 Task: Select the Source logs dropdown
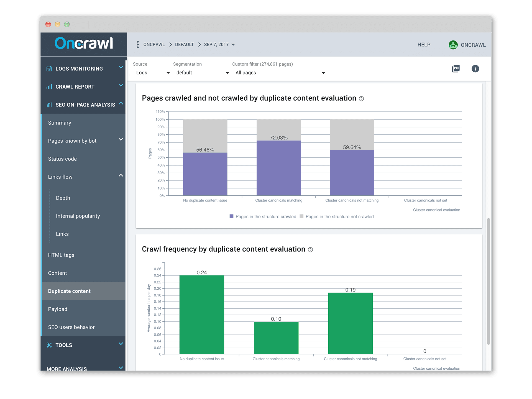pos(152,73)
